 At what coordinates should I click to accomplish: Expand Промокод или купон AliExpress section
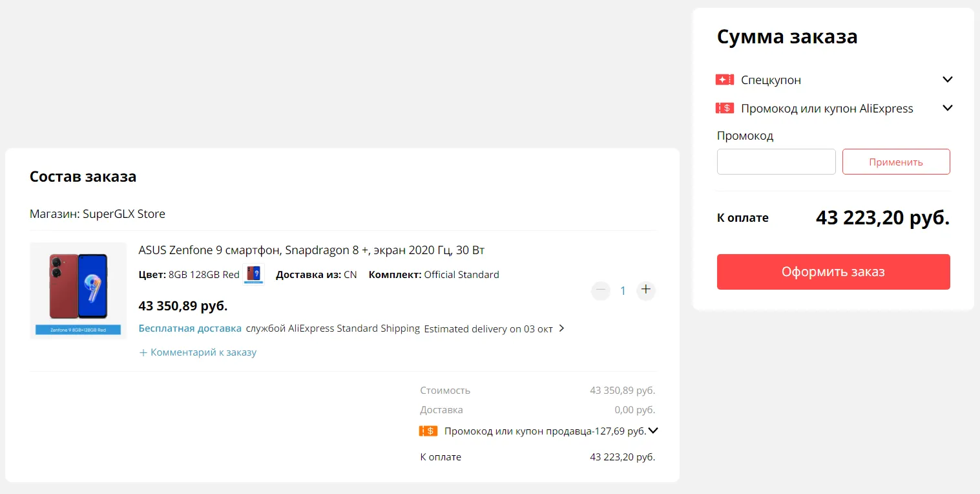click(947, 109)
